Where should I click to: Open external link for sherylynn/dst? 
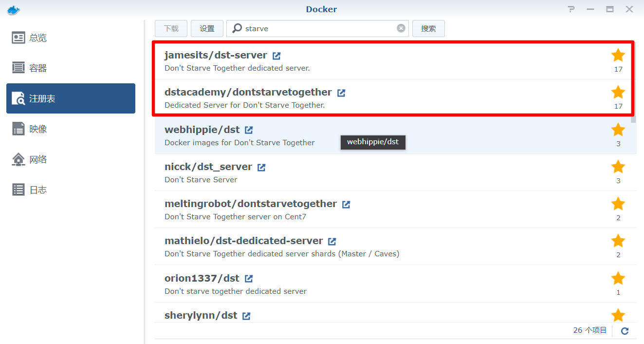[246, 316]
